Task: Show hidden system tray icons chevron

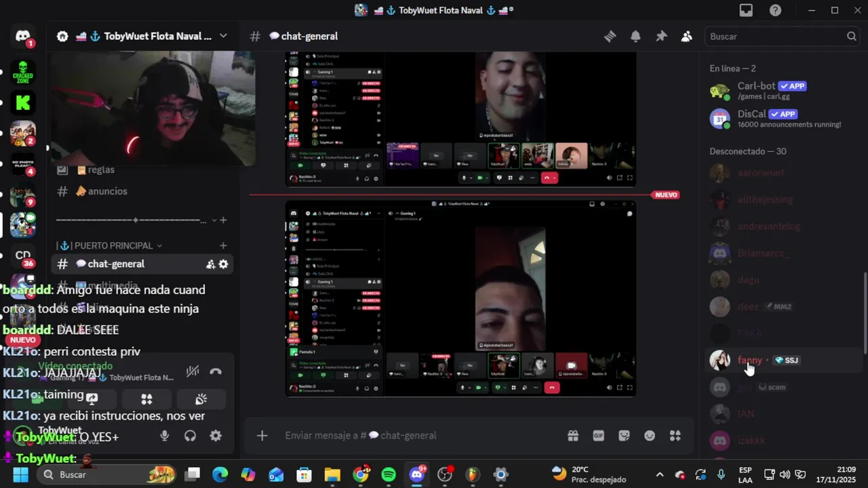Action: [x=659, y=474]
